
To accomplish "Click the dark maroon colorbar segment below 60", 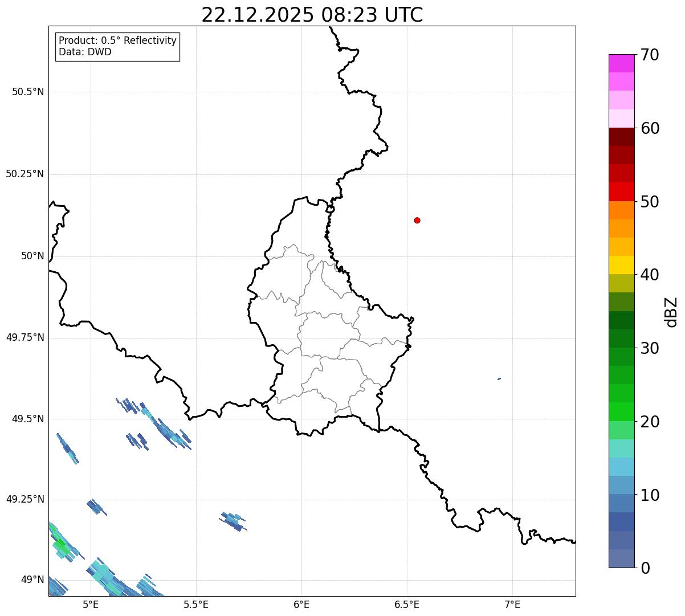I will coord(621,137).
